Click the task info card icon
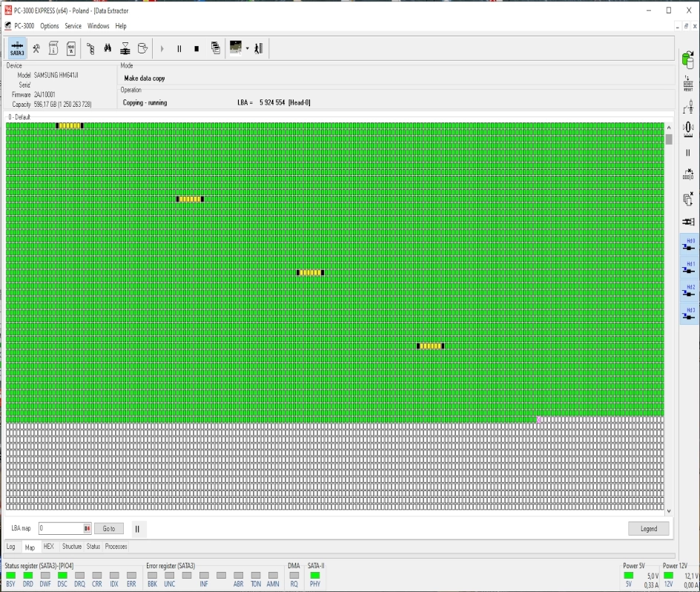The height and width of the screenshot is (592, 700). (53, 48)
